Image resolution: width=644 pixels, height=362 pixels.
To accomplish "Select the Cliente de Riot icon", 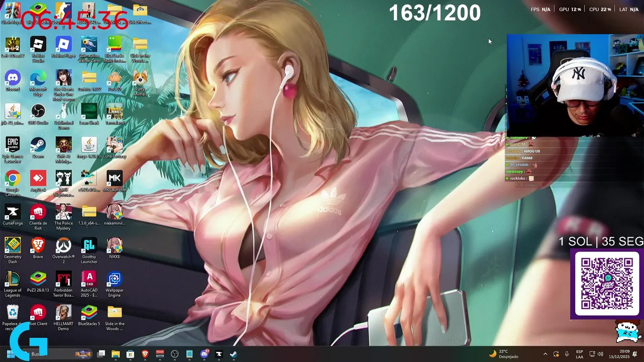I will [x=38, y=217].
